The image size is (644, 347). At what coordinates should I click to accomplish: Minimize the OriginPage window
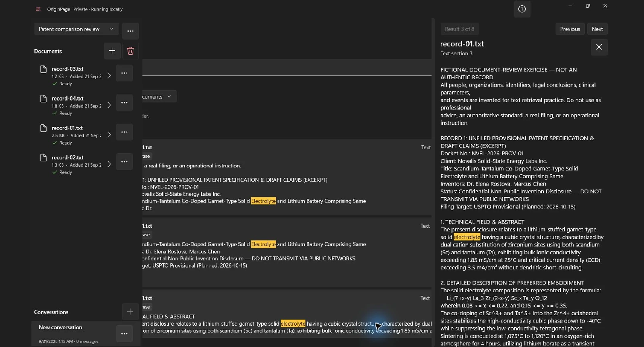coord(570,6)
